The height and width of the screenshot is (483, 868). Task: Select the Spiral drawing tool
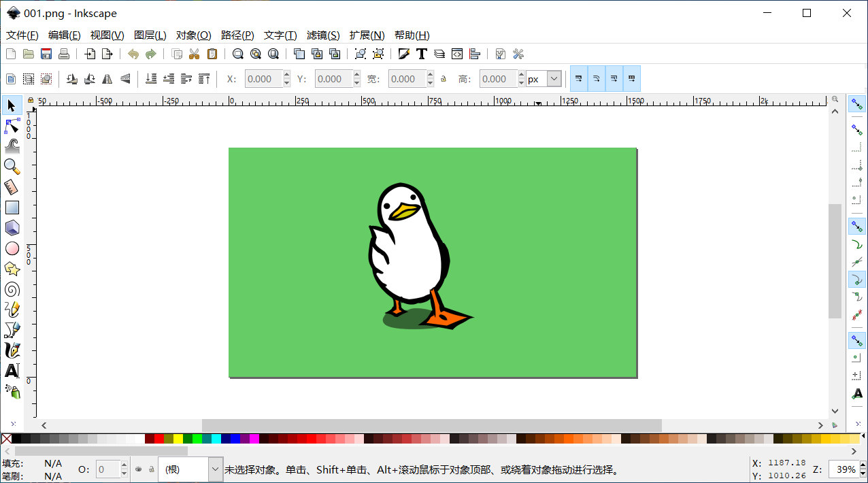tap(11, 289)
